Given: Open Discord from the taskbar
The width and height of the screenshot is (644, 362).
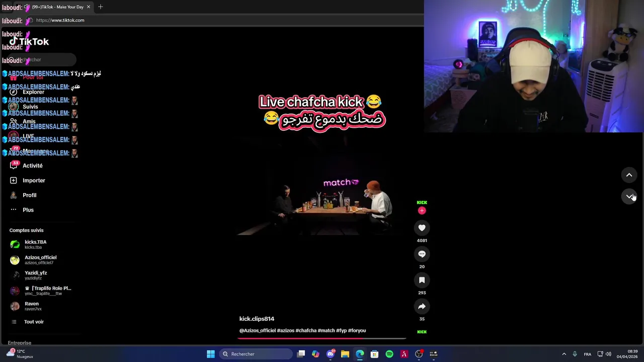Looking at the screenshot, I should pyautogui.click(x=331, y=354).
